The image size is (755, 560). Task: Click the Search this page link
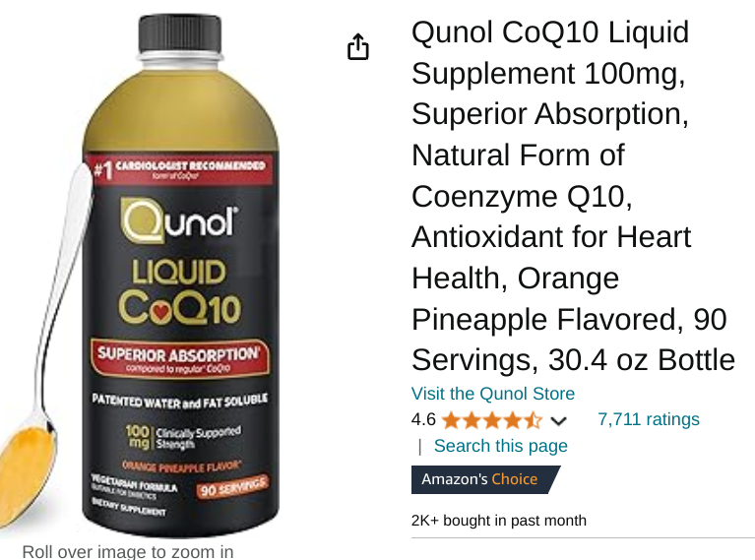tap(501, 446)
